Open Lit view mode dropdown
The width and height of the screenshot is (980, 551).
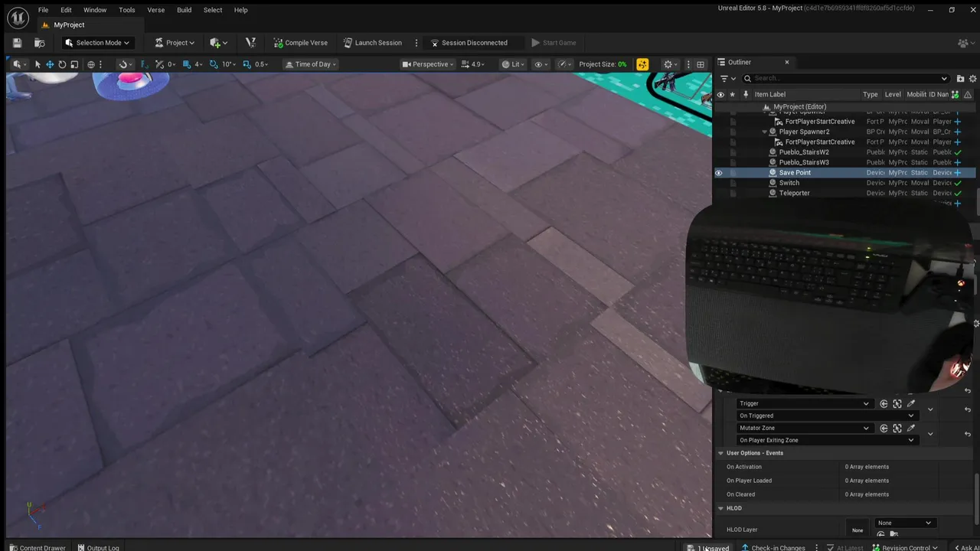[514, 64]
